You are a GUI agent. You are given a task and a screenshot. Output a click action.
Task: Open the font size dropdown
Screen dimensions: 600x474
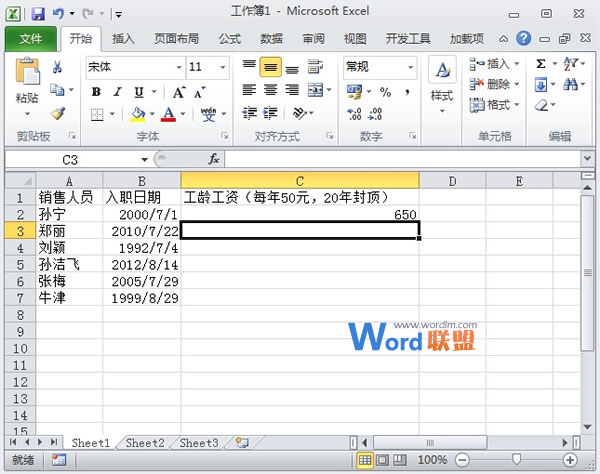pos(223,67)
